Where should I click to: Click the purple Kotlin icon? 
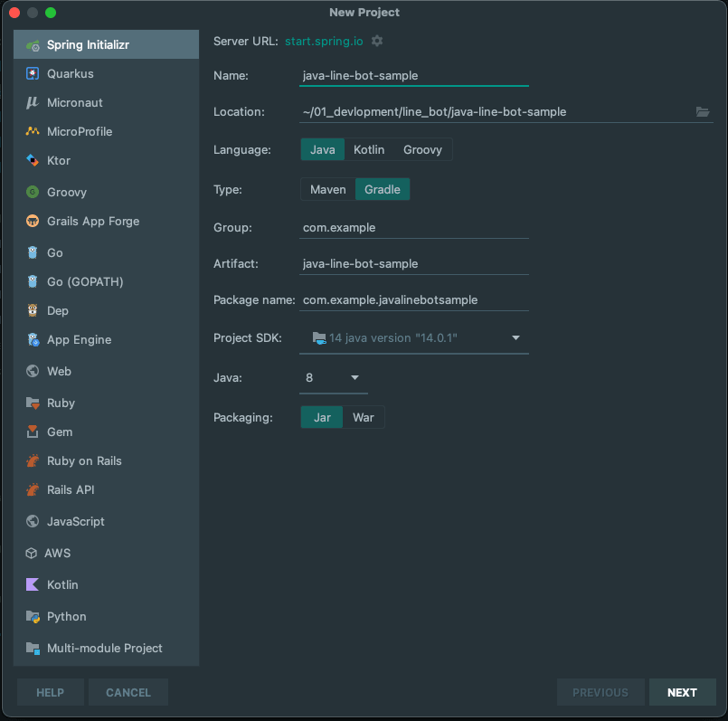pyautogui.click(x=33, y=585)
